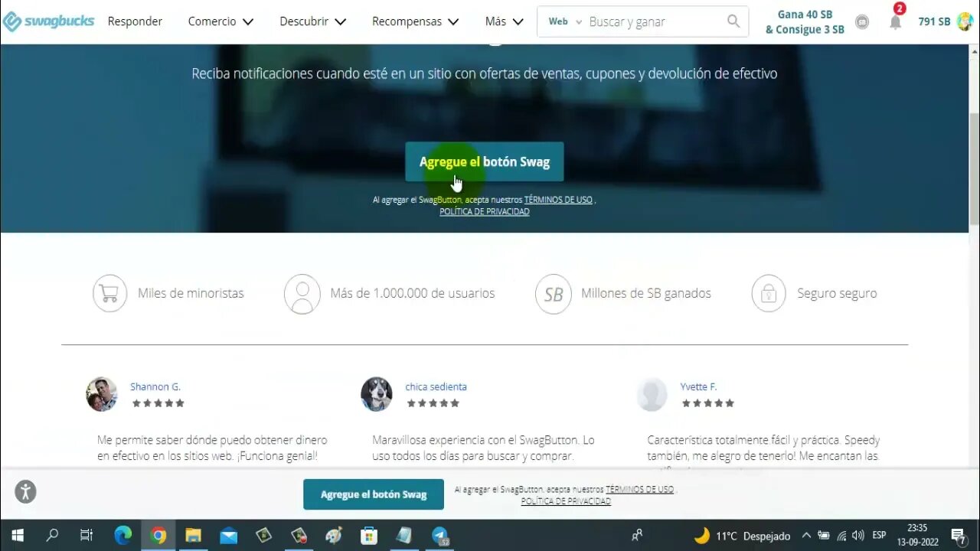Open chica sedienta reviewer name
Screen dimensions: 980x551
point(436,386)
